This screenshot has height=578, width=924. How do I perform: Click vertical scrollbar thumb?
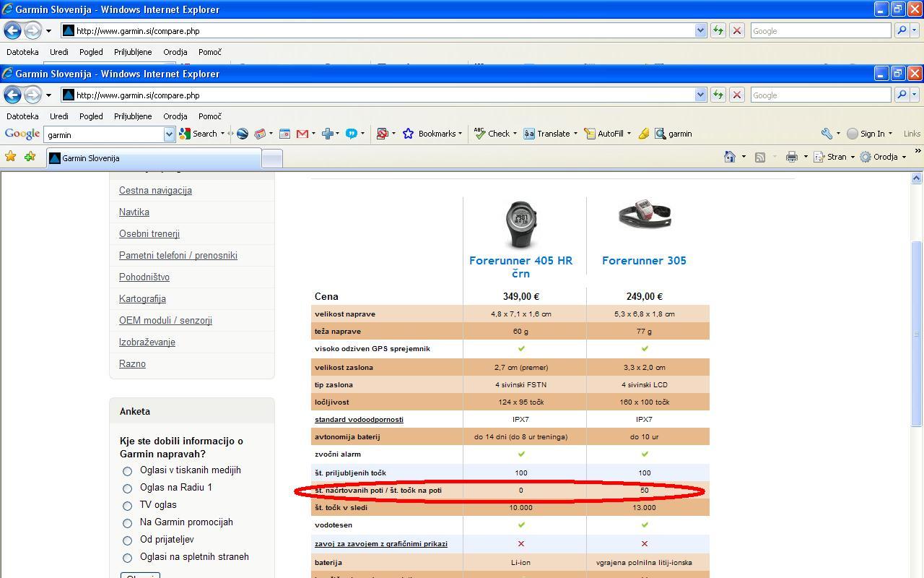917,333
